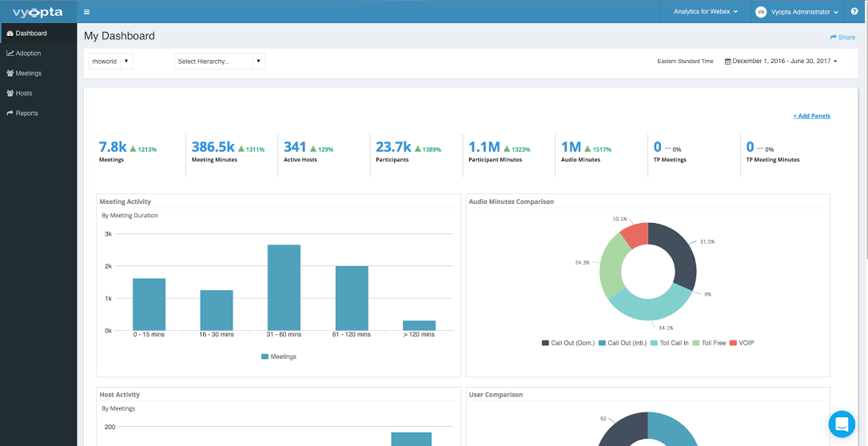This screenshot has height=446, width=868.
Task: Click the 1M Audio Minutes metric
Action: click(586, 151)
